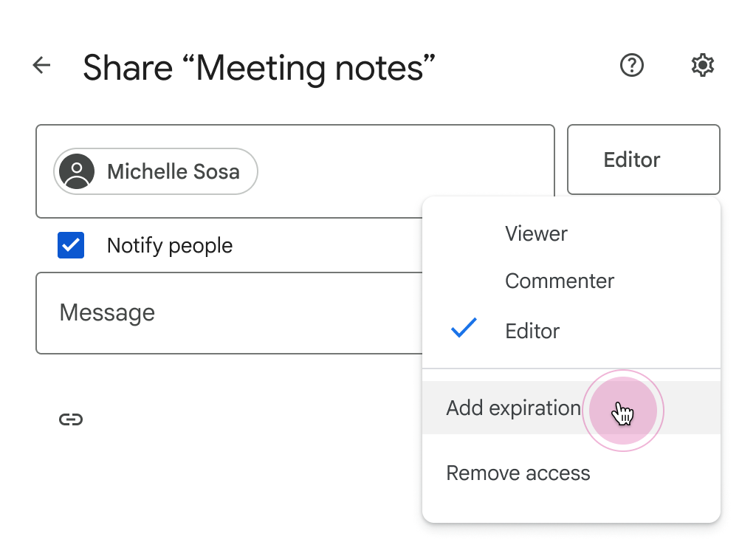Image resolution: width=756 pixels, height=545 pixels.
Task: Click the back arrow icon
Action: coord(41,66)
